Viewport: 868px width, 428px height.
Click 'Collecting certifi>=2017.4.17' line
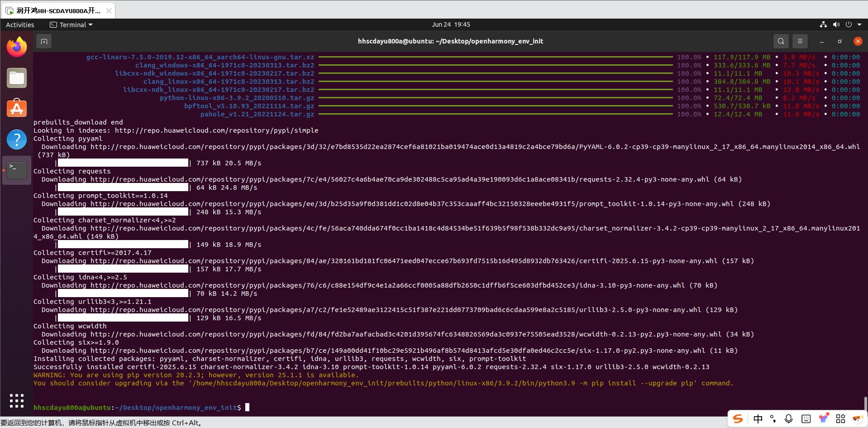pyautogui.click(x=92, y=253)
